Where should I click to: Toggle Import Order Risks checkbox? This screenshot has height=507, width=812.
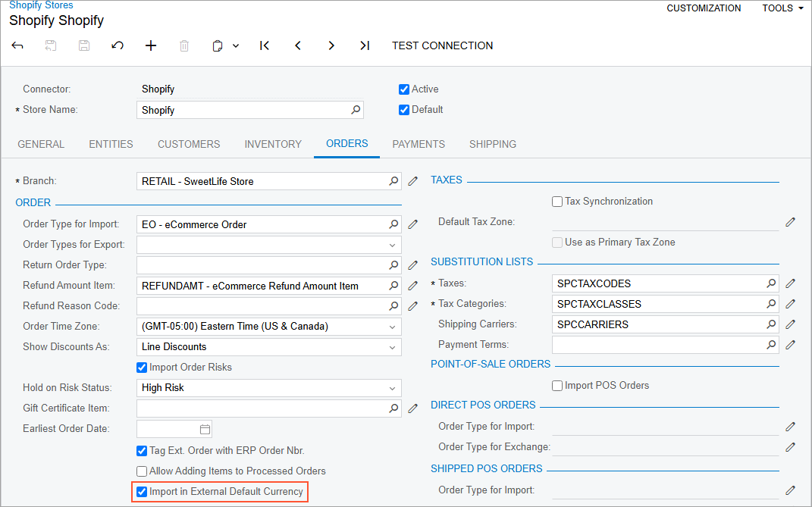(x=141, y=367)
